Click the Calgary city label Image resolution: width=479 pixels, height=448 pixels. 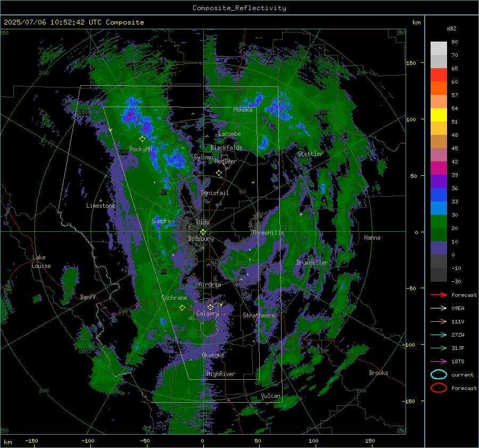[208, 313]
